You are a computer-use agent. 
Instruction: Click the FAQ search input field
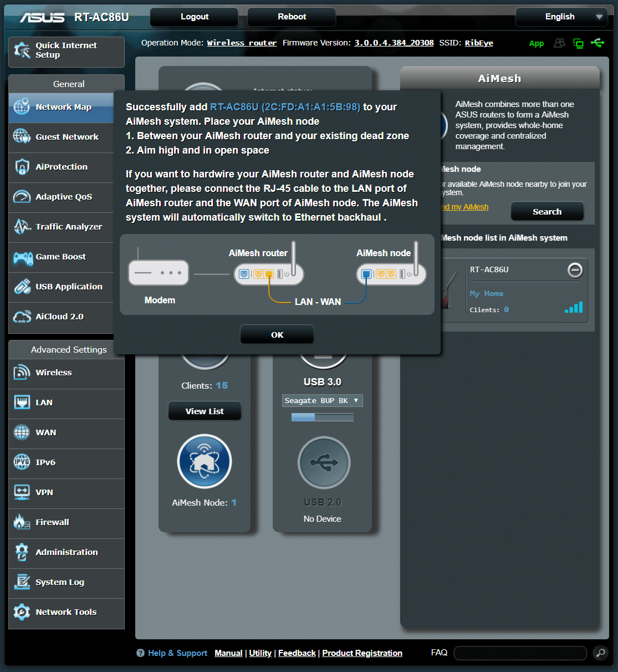(x=520, y=653)
